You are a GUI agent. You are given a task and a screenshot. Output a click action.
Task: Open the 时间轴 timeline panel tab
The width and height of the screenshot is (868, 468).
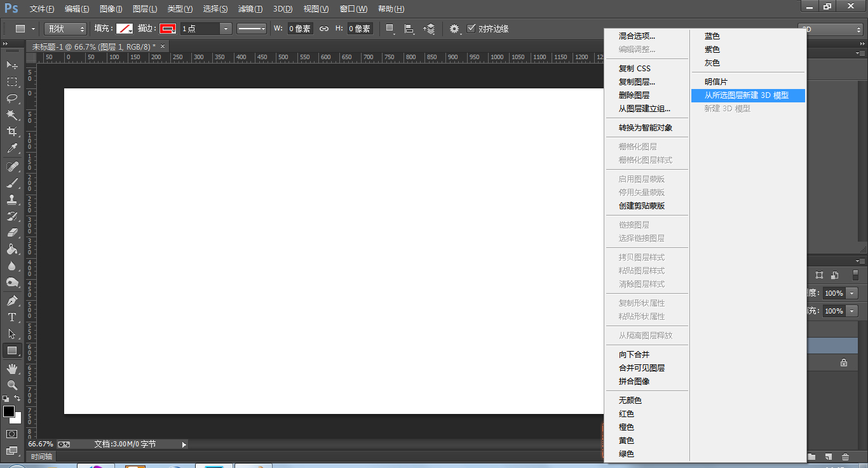point(42,457)
